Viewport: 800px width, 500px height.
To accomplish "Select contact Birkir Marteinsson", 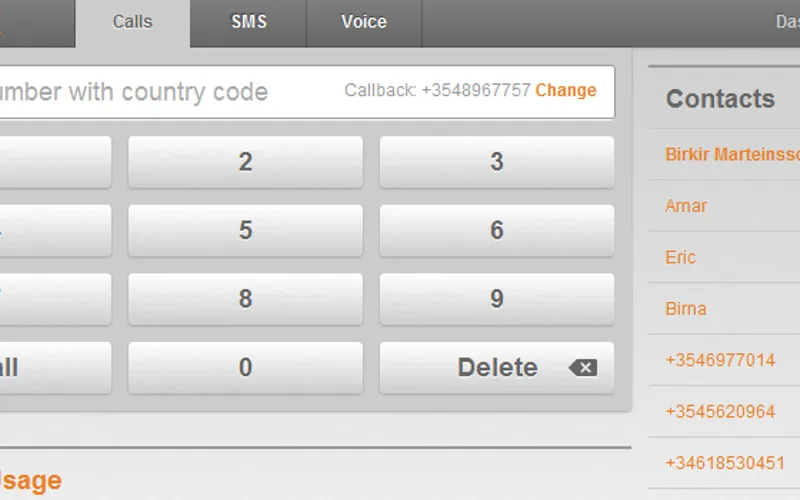I will [732, 155].
